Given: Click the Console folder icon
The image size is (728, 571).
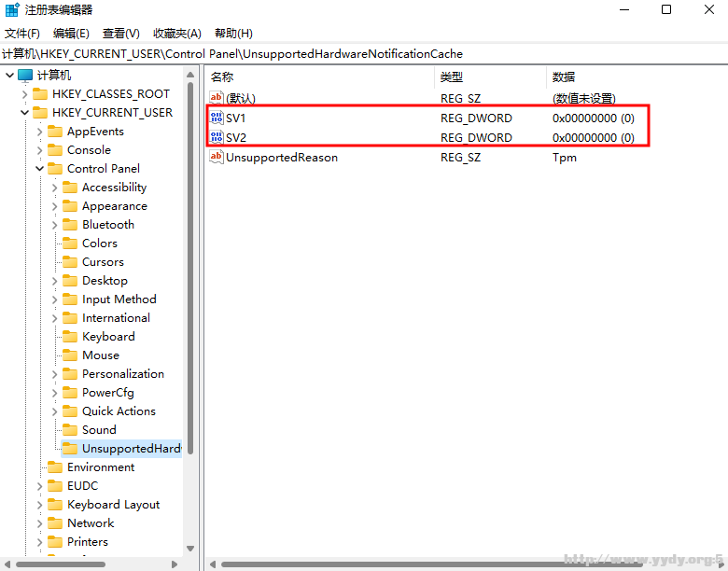Looking at the screenshot, I should [x=55, y=150].
